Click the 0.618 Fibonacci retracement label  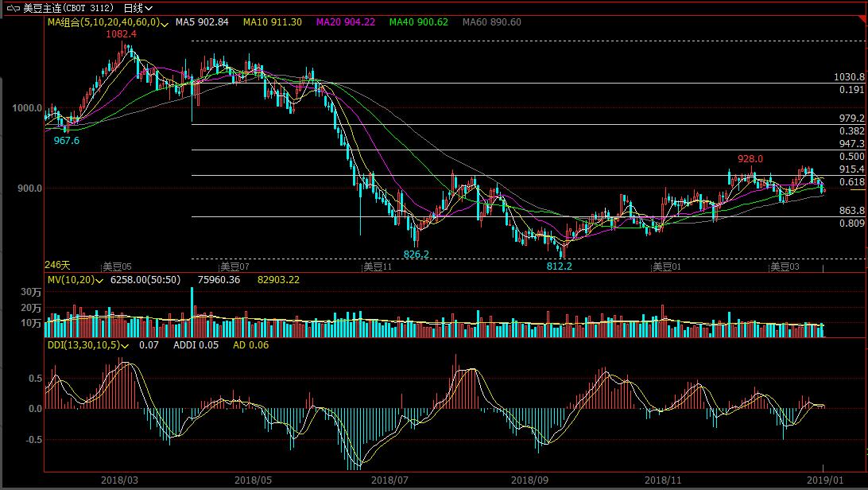pyautogui.click(x=851, y=182)
